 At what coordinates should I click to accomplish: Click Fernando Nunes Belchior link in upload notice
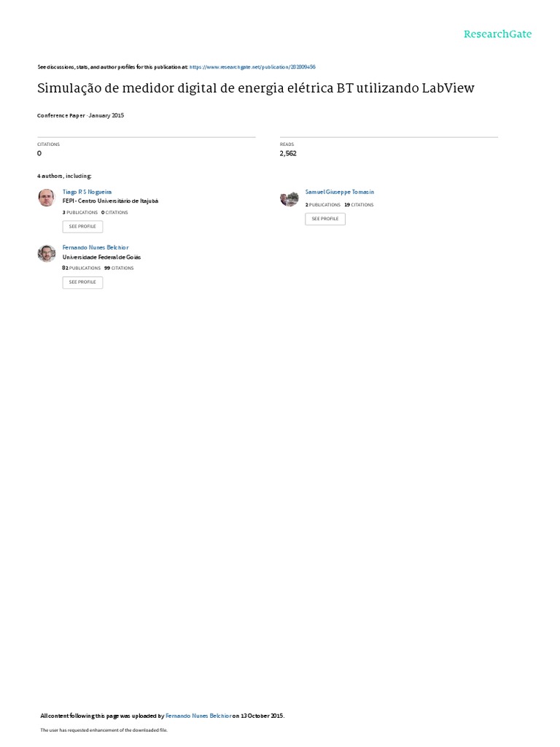coord(198,716)
